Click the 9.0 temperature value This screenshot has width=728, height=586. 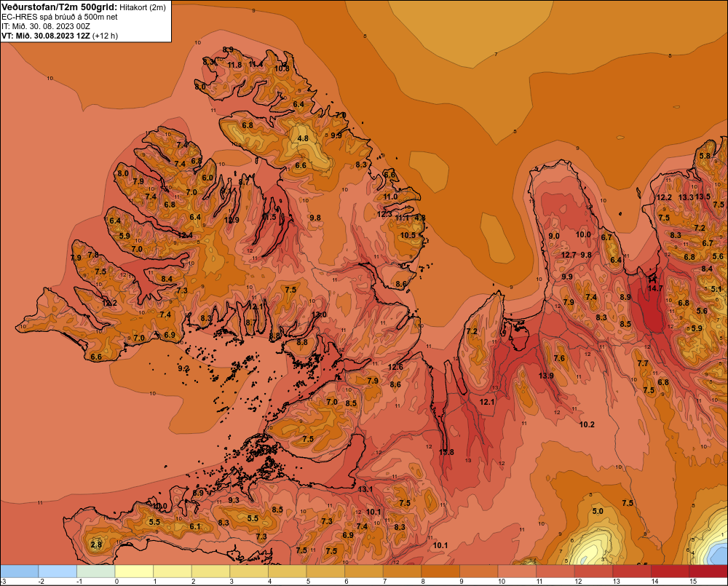(554, 236)
